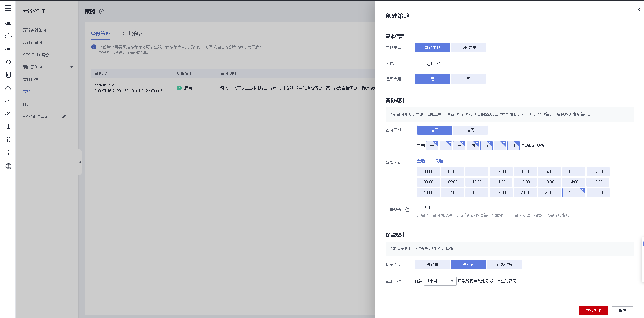Collapse the sidebar with arrow handle
Viewport: 644px width, 318px height.
tap(80, 162)
